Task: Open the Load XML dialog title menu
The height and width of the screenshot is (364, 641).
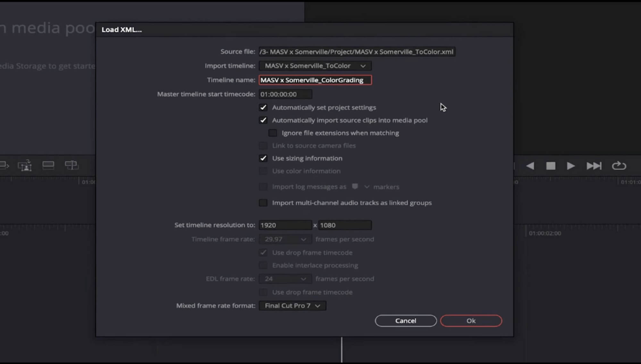Action: click(x=121, y=29)
